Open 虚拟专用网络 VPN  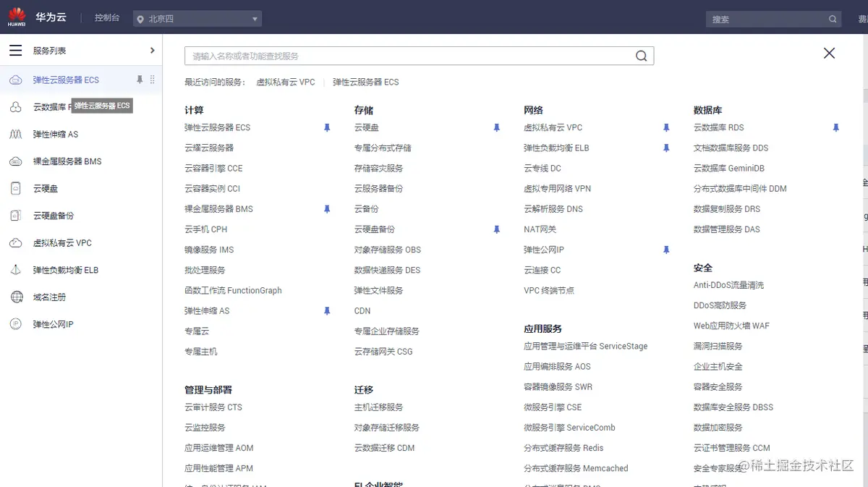(558, 189)
